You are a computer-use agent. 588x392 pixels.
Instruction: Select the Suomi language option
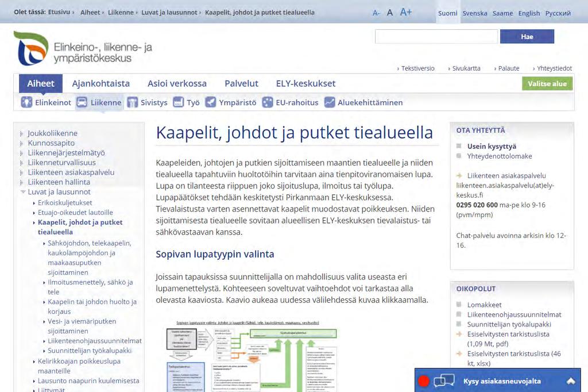click(448, 13)
